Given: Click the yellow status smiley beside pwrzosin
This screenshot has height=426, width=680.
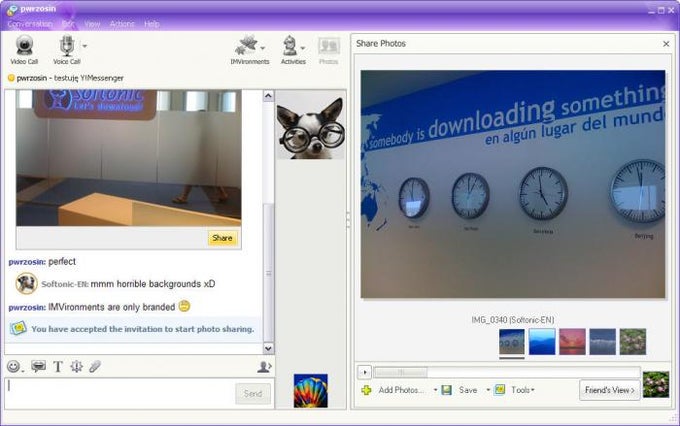Looking at the screenshot, I should pyautogui.click(x=11, y=78).
